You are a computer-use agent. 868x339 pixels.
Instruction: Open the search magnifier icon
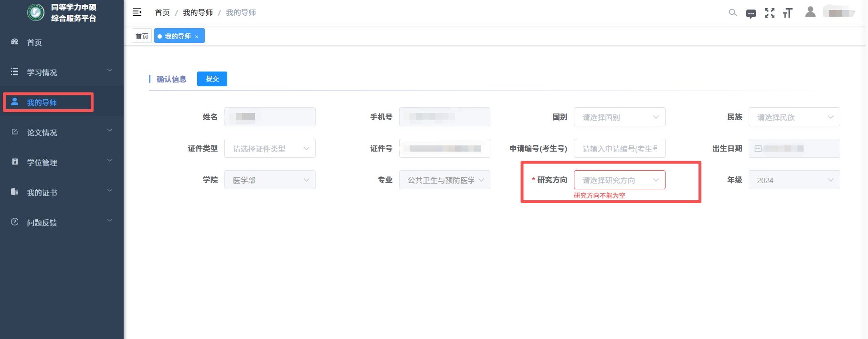click(x=732, y=13)
